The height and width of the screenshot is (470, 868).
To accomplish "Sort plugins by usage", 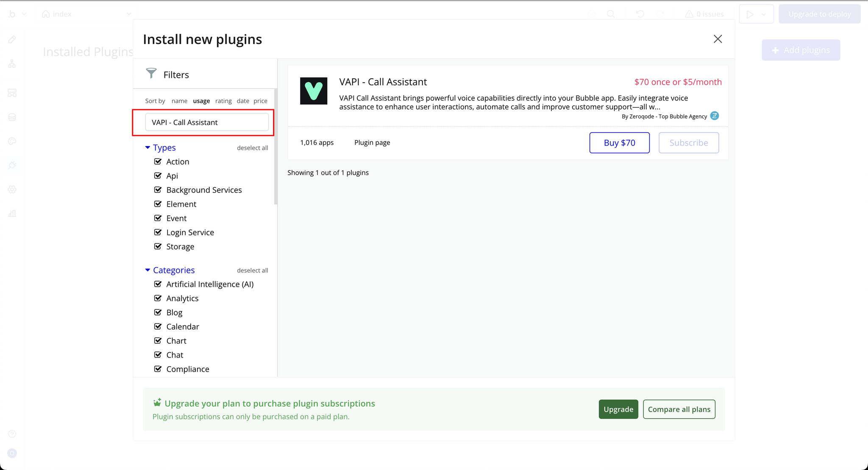I will pyautogui.click(x=201, y=101).
